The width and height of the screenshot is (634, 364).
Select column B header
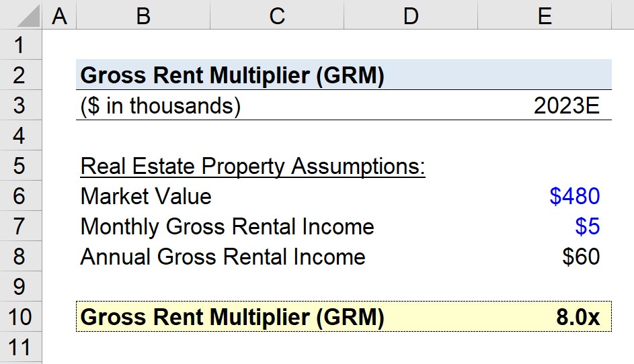coord(143,15)
